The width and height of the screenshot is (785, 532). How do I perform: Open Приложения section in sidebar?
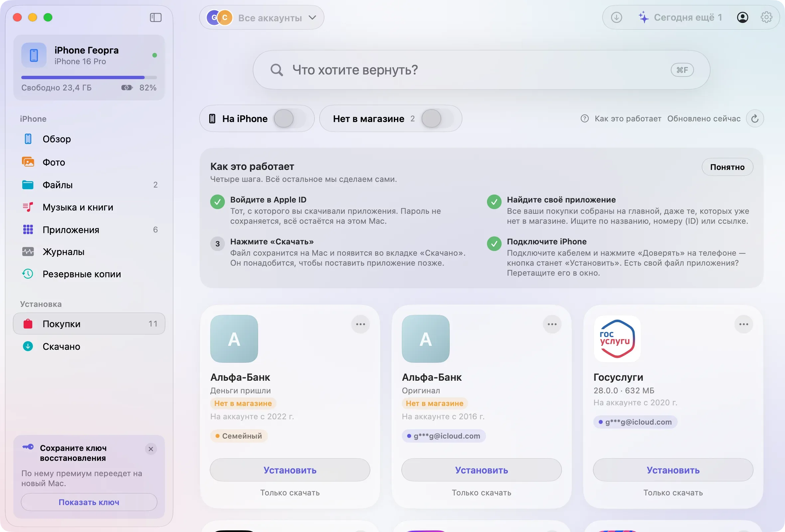tap(89, 229)
